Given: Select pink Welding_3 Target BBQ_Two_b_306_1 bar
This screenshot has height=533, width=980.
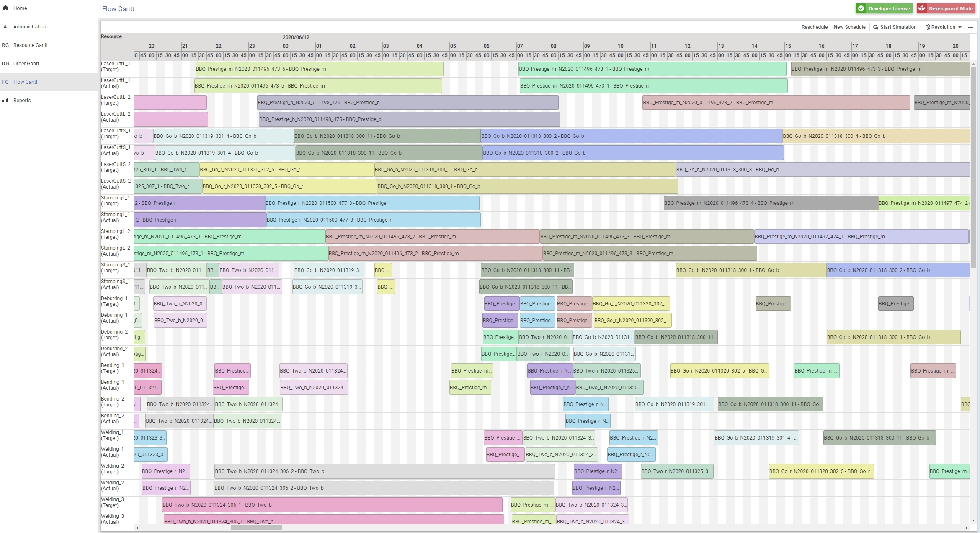Looking at the screenshot, I should pyautogui.click(x=332, y=505).
